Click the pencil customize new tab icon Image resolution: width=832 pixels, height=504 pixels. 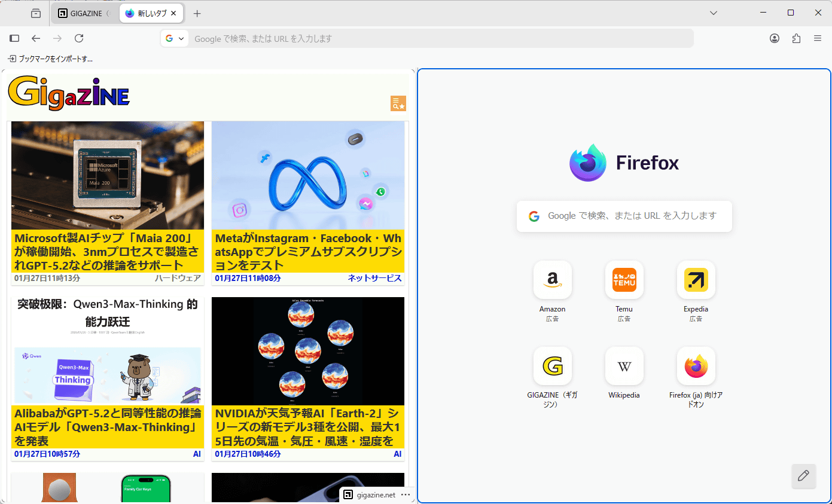pyautogui.click(x=803, y=476)
